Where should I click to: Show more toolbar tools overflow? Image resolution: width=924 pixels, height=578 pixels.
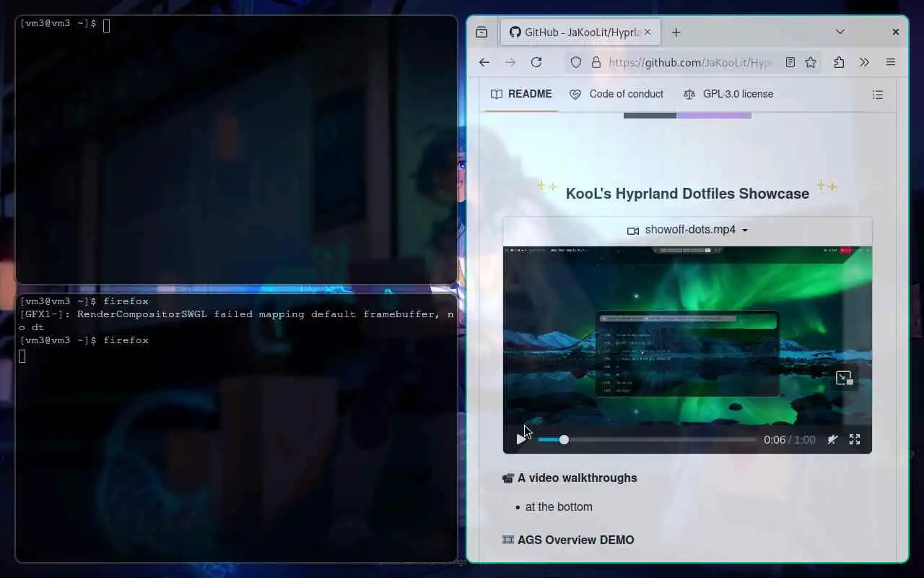(x=865, y=62)
